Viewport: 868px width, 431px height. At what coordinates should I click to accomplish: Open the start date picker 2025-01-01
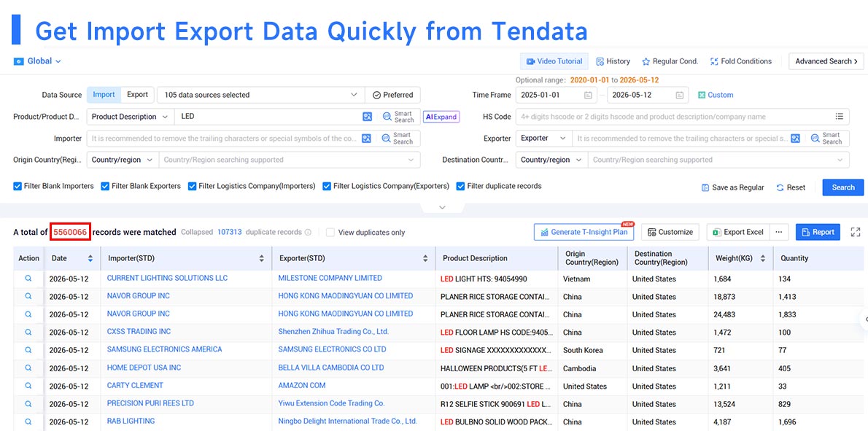(557, 95)
